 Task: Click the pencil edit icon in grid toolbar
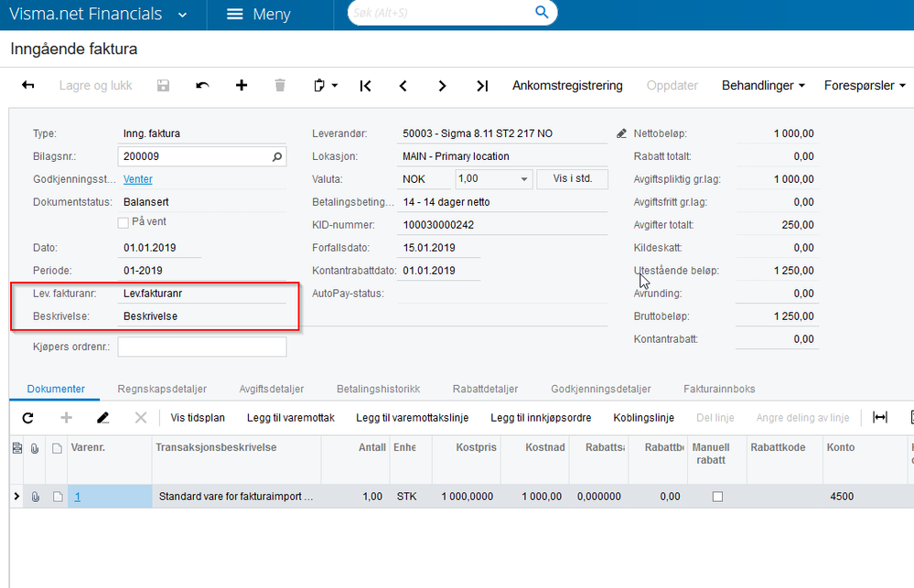point(102,417)
